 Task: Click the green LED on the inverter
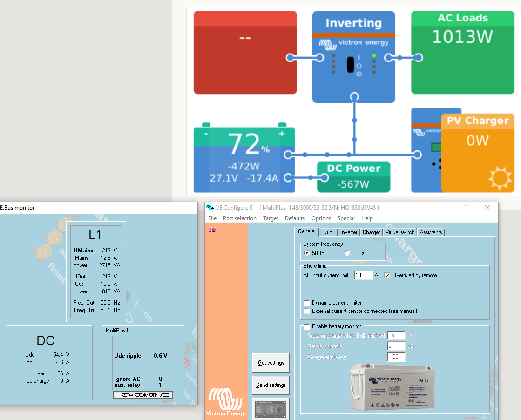374,56
